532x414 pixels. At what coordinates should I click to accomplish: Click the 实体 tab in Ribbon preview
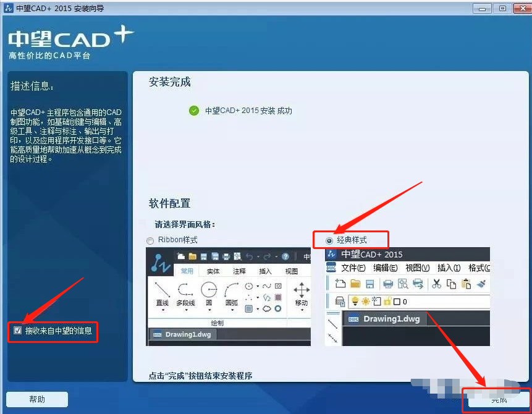213,271
